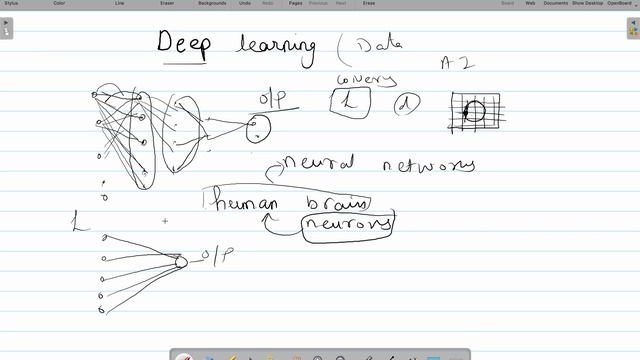The image size is (640, 360).
Task: Click Erase to clear the page
Action: tap(369, 3)
